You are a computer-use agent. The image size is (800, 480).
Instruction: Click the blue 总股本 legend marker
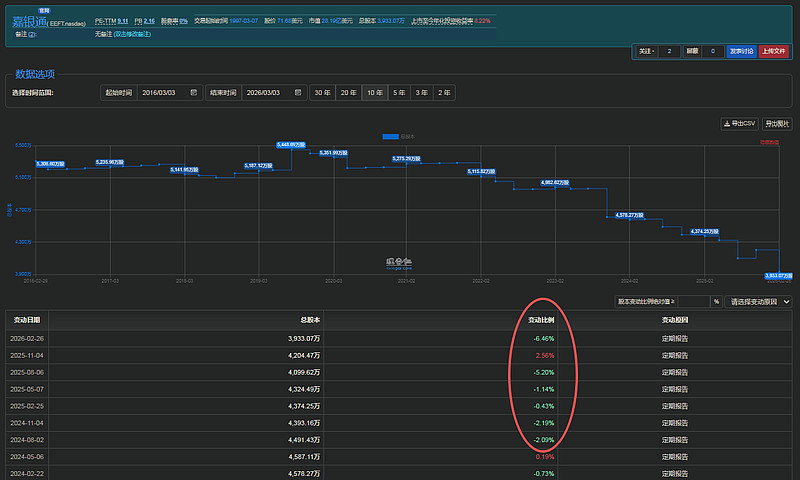click(390, 136)
